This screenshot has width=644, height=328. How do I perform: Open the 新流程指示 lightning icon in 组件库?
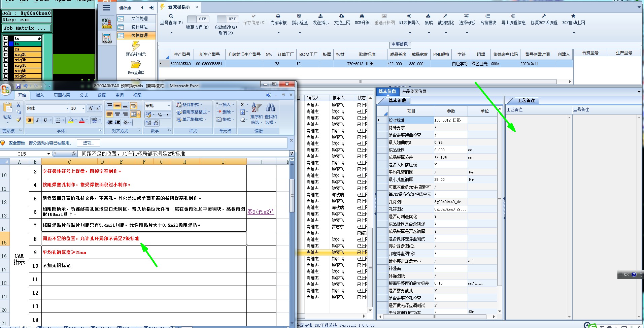(136, 46)
